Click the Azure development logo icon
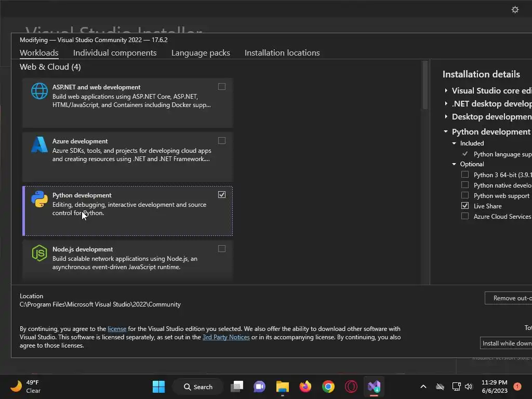 [39, 145]
